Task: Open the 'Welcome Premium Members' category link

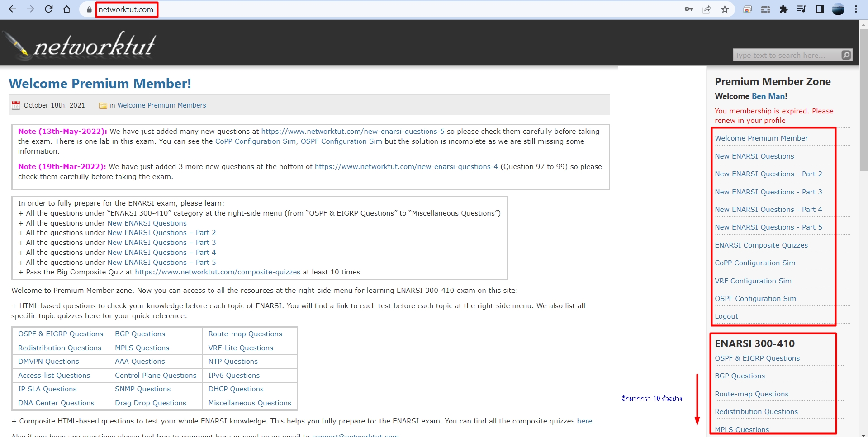Action: (x=161, y=105)
